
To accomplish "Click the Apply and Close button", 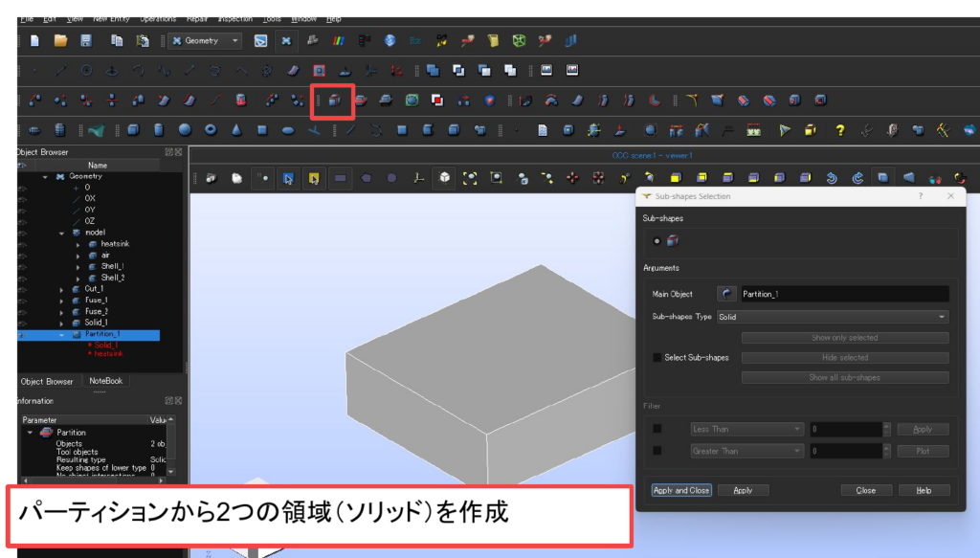I will tap(680, 490).
